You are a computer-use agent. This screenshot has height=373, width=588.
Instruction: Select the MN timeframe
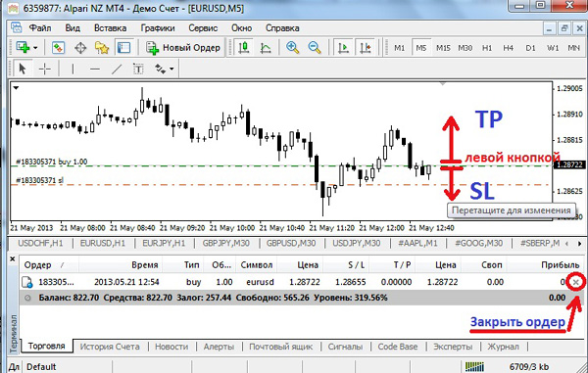[x=573, y=48]
